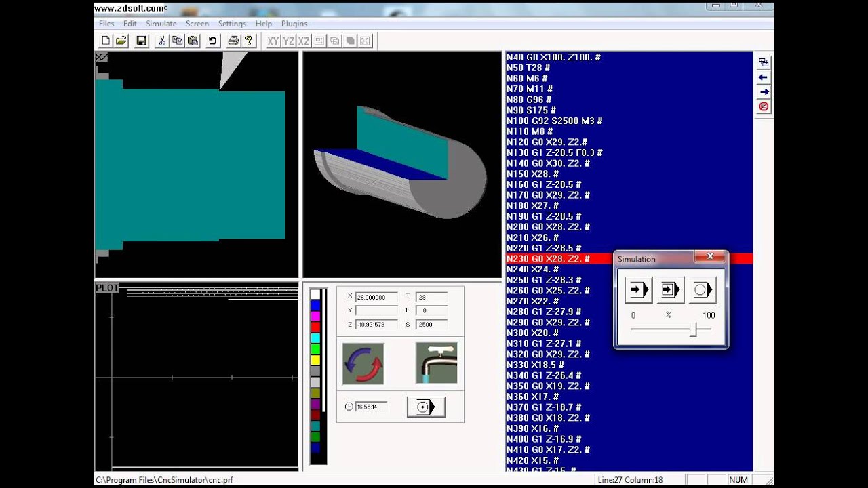
Task: Click the clock icon next to time
Action: [349, 407]
